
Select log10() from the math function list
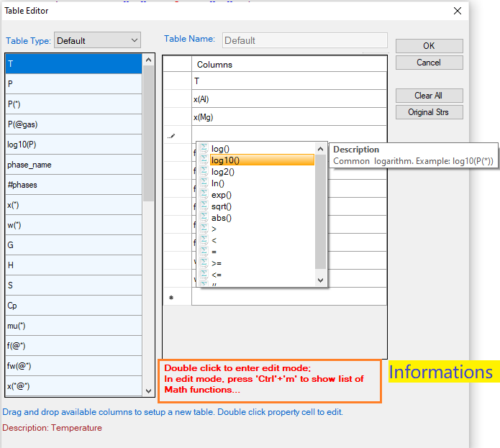tap(226, 160)
